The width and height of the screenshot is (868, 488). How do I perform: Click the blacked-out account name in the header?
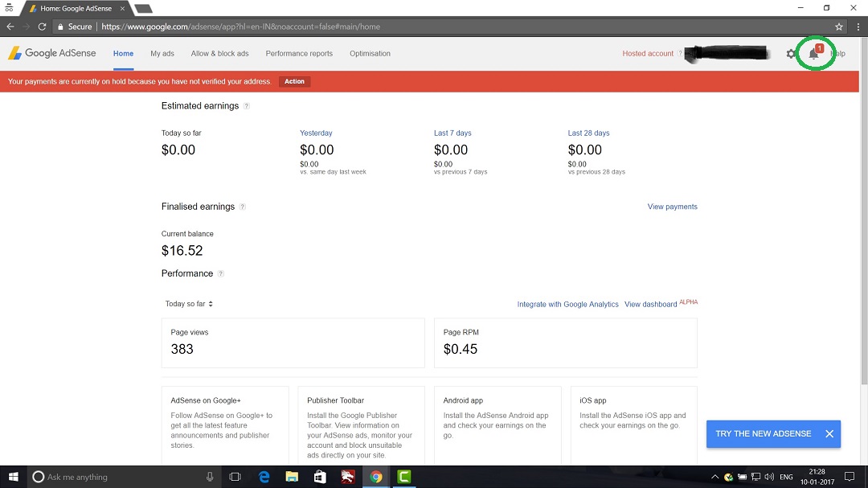coord(727,53)
